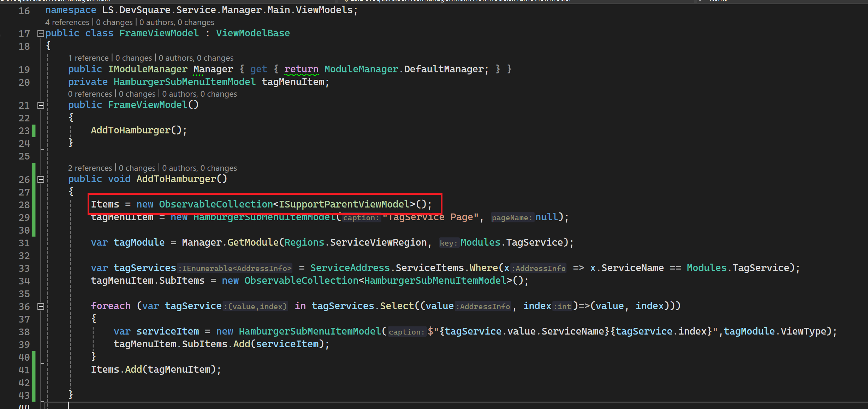Collapse the FrameViewModel() constructor block

pyautogui.click(x=41, y=105)
